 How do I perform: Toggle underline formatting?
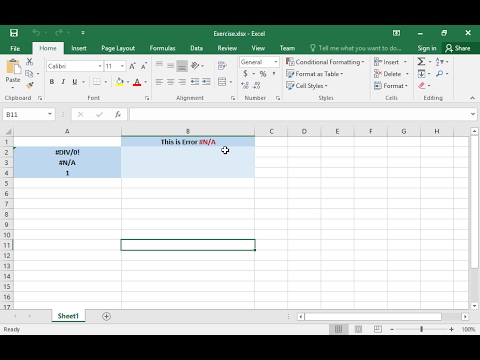pyautogui.click(x=75, y=82)
